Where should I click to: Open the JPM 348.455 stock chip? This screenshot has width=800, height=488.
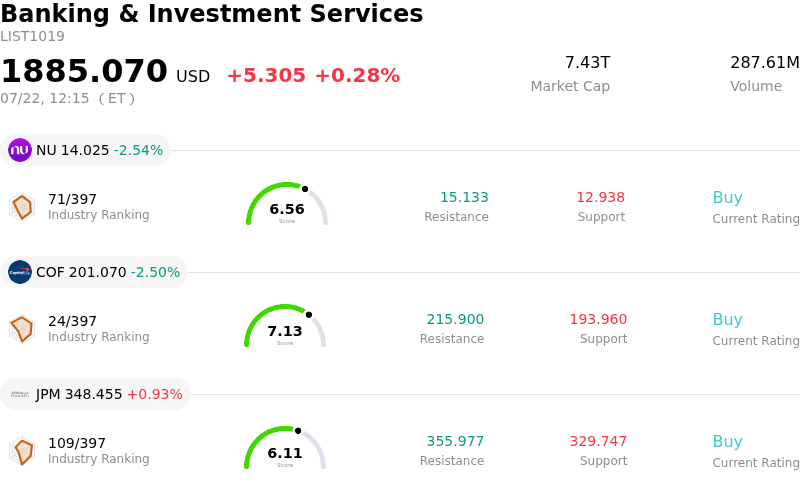tap(95, 394)
